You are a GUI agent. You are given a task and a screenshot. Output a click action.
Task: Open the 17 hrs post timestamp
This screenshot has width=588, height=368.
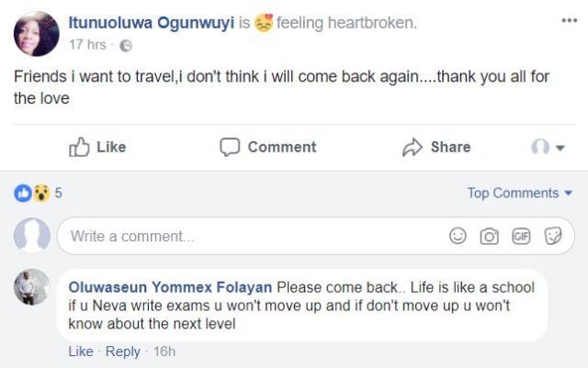point(89,45)
